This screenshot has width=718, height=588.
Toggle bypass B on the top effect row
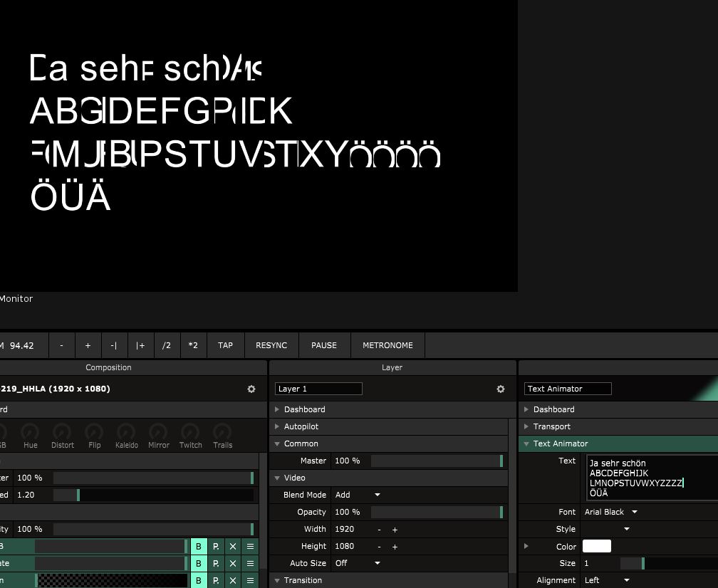(x=199, y=547)
